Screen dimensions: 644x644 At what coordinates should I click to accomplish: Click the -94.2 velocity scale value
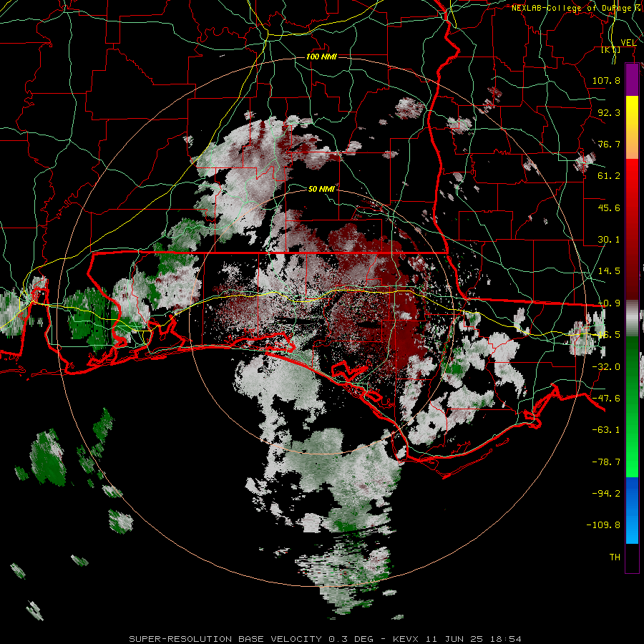pyautogui.click(x=606, y=494)
